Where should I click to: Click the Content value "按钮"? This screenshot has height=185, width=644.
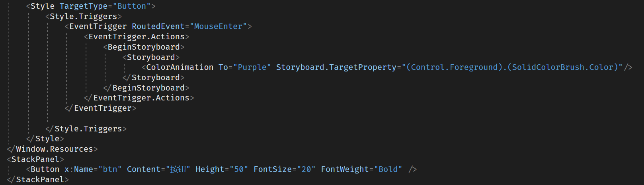click(178, 169)
